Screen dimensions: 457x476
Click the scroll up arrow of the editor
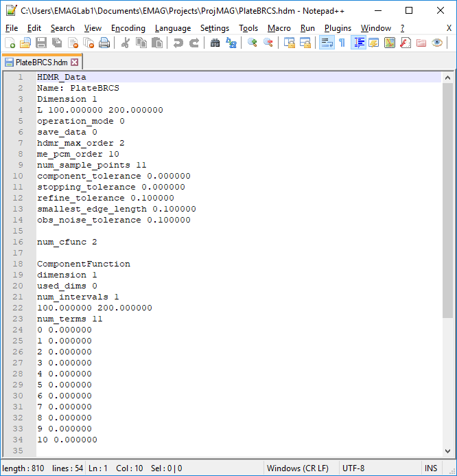(447, 78)
